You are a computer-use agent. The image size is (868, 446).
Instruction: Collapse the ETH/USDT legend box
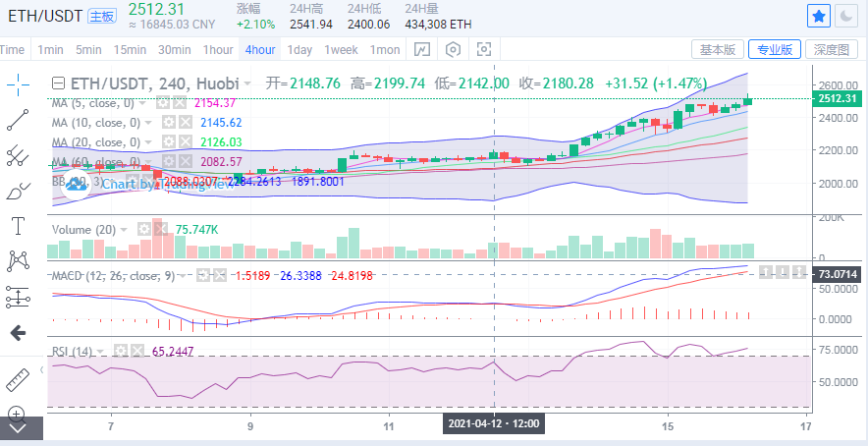pyautogui.click(x=59, y=84)
